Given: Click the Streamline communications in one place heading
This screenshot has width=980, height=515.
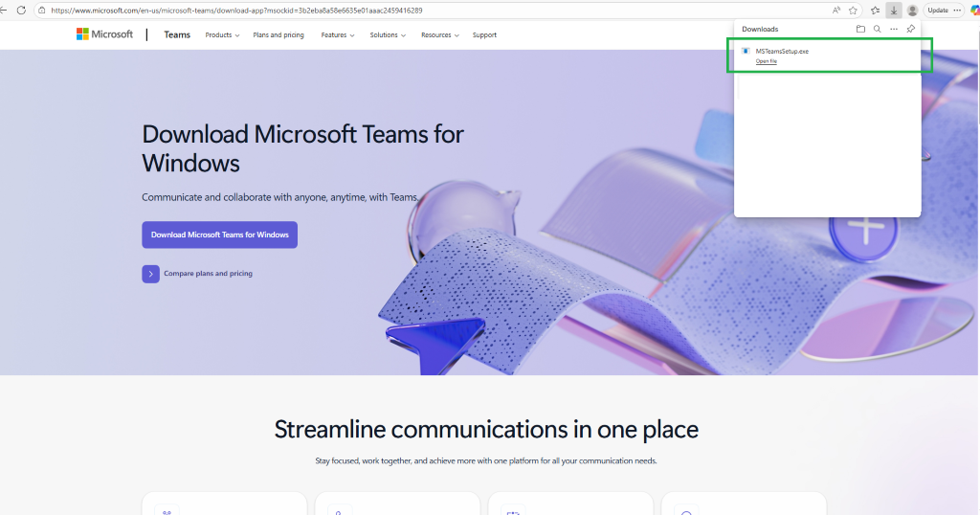Looking at the screenshot, I should tap(486, 430).
